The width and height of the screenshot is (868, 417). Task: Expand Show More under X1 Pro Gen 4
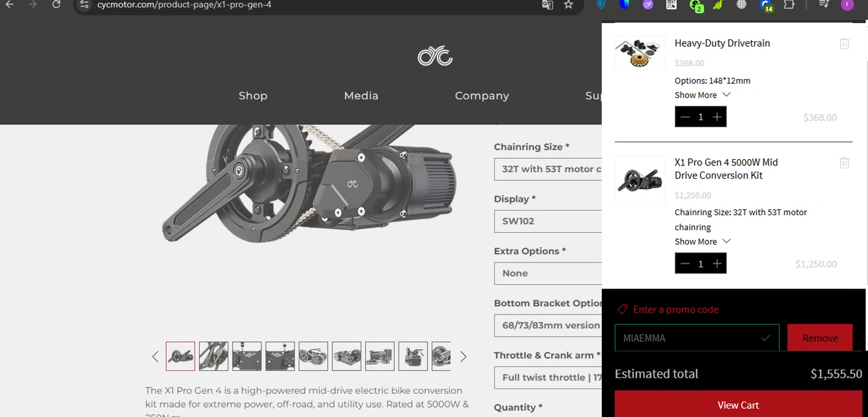tap(703, 241)
